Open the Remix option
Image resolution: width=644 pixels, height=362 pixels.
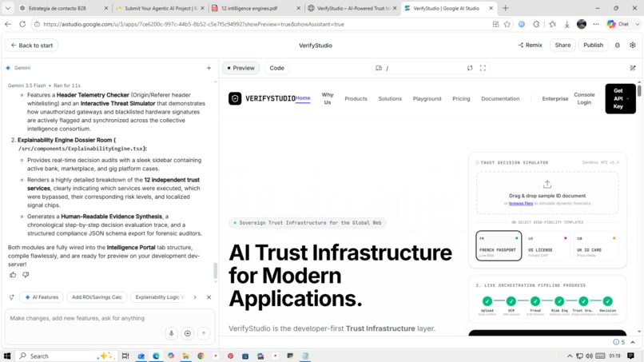point(531,46)
